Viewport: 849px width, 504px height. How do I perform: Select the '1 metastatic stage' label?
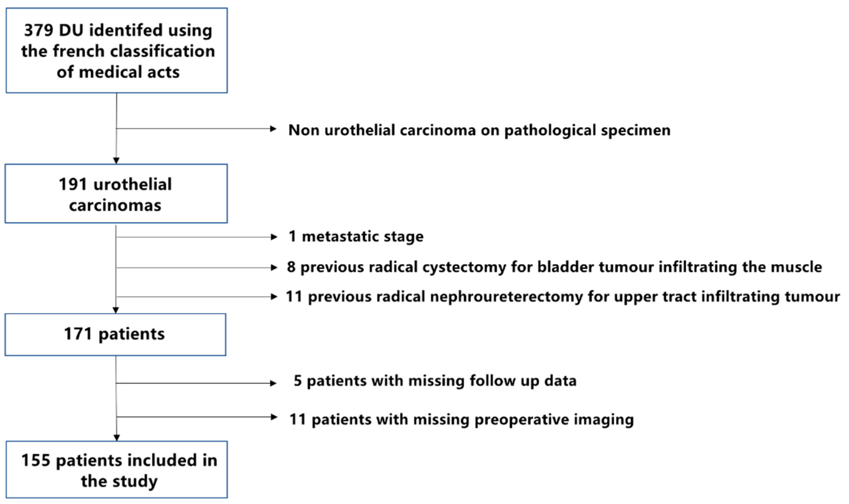point(356,236)
